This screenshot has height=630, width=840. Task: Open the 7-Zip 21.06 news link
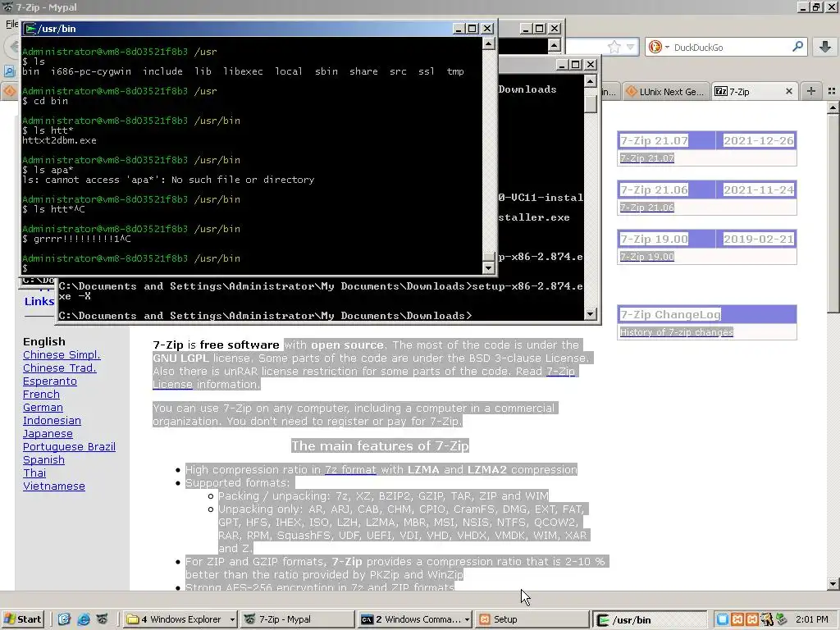tap(646, 208)
